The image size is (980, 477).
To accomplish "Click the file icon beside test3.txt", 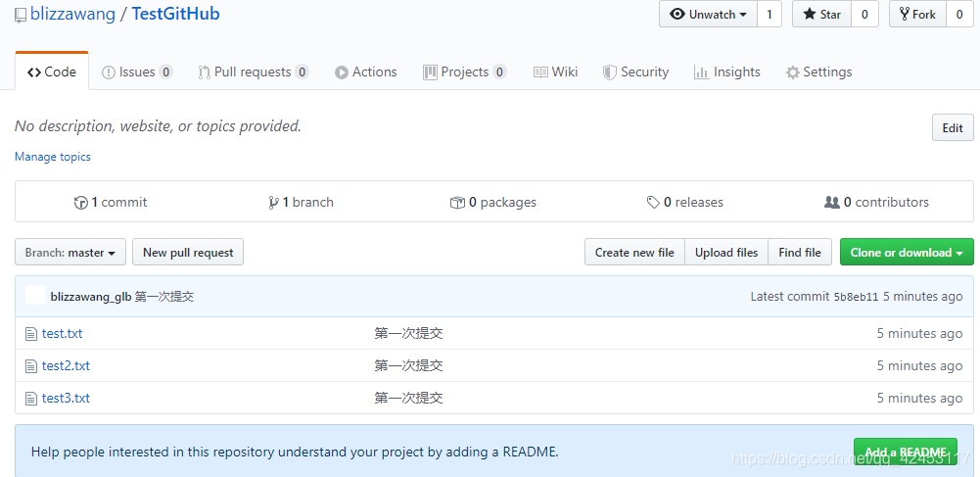I will (31, 399).
